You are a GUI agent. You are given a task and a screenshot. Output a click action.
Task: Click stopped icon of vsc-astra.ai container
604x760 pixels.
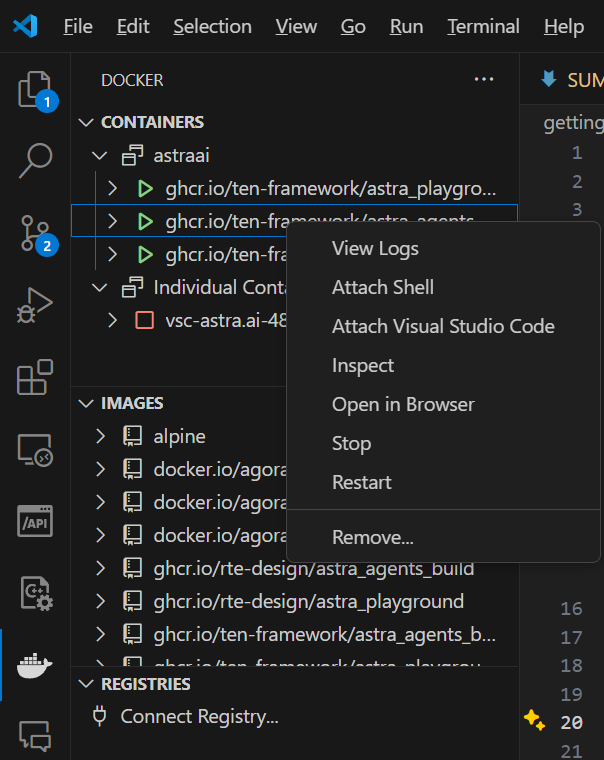(144, 320)
